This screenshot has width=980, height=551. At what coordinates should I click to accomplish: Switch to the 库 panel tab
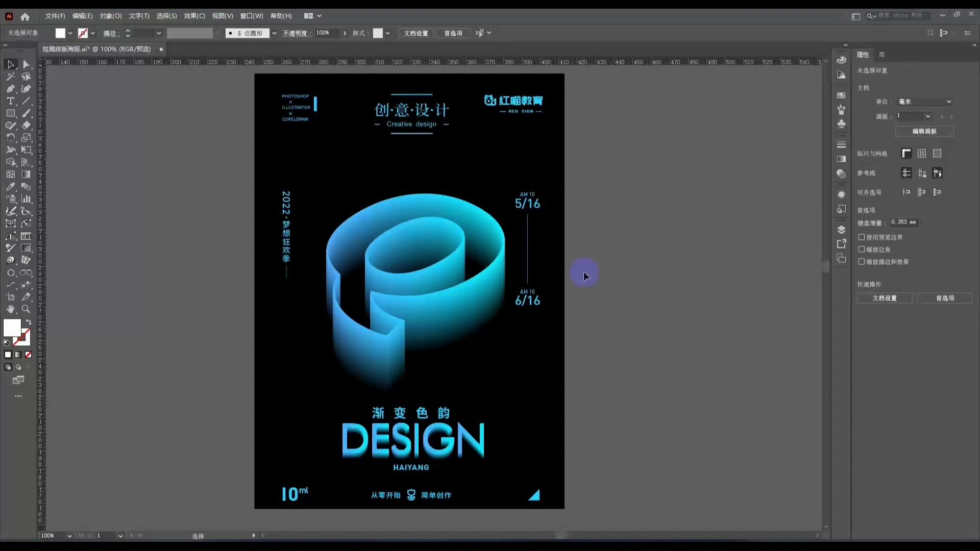(x=882, y=55)
